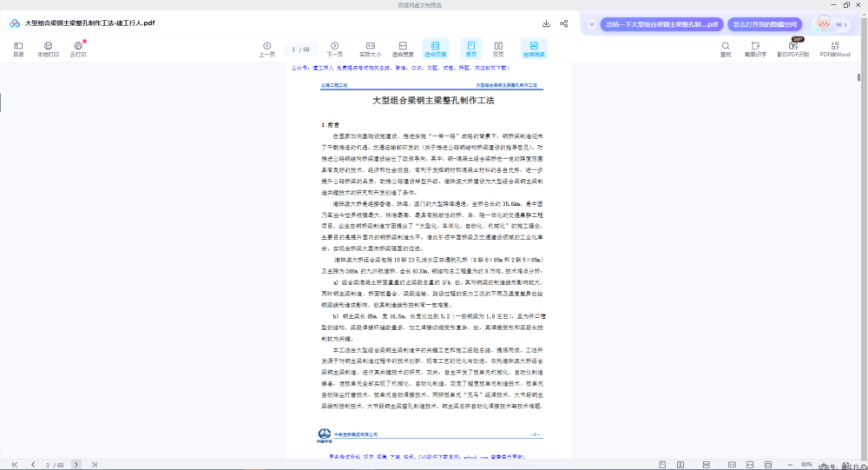The image size is (868, 470).
Task: Click the hidden space question chip
Action: pyautogui.click(x=765, y=24)
